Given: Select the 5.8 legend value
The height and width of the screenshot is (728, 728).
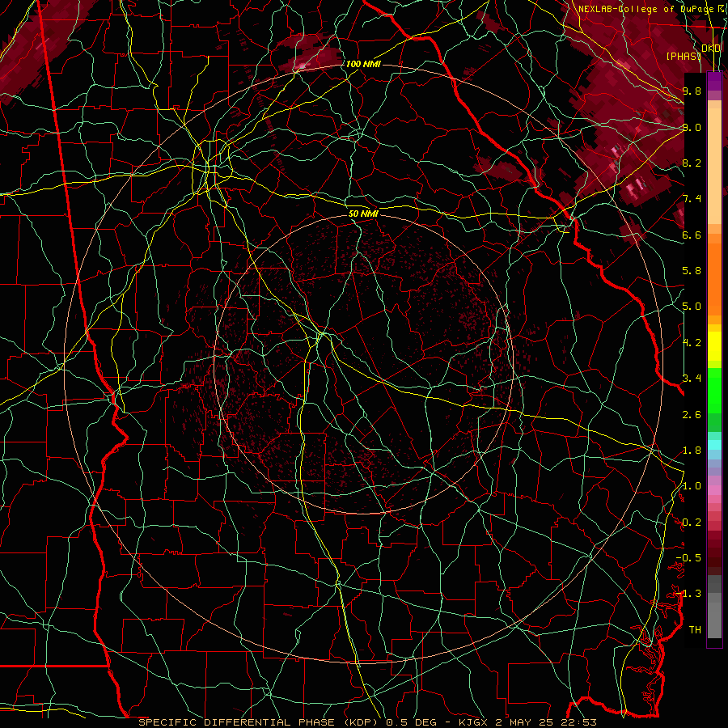Looking at the screenshot, I should pos(692,271).
